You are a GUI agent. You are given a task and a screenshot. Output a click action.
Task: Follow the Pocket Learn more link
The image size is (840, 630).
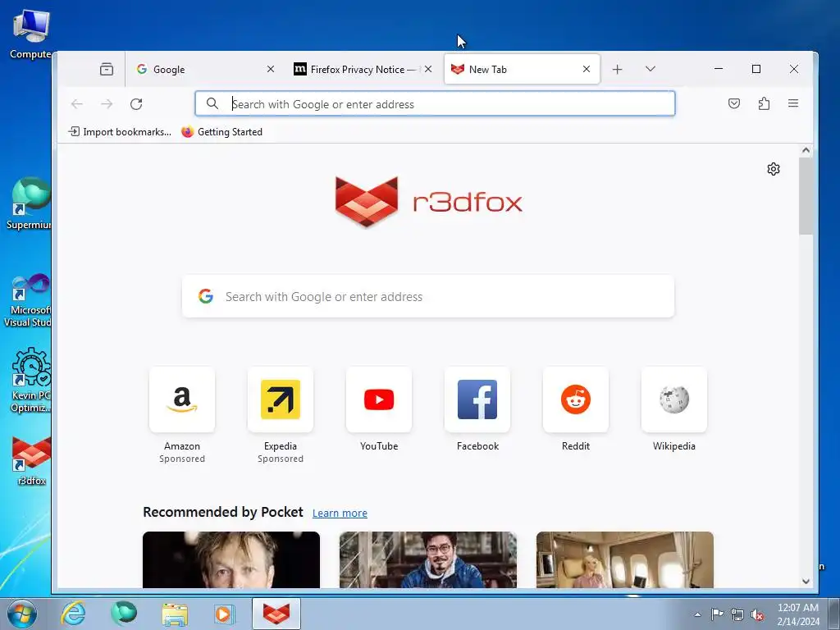[x=340, y=514]
